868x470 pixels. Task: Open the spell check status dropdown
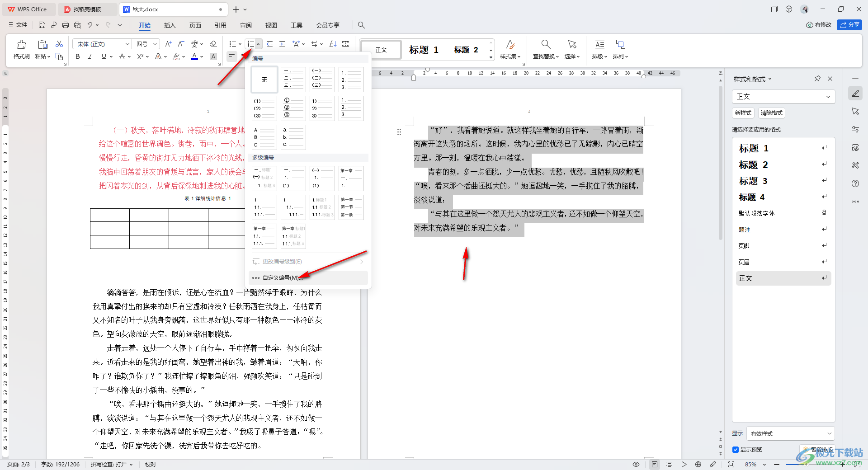(112, 464)
